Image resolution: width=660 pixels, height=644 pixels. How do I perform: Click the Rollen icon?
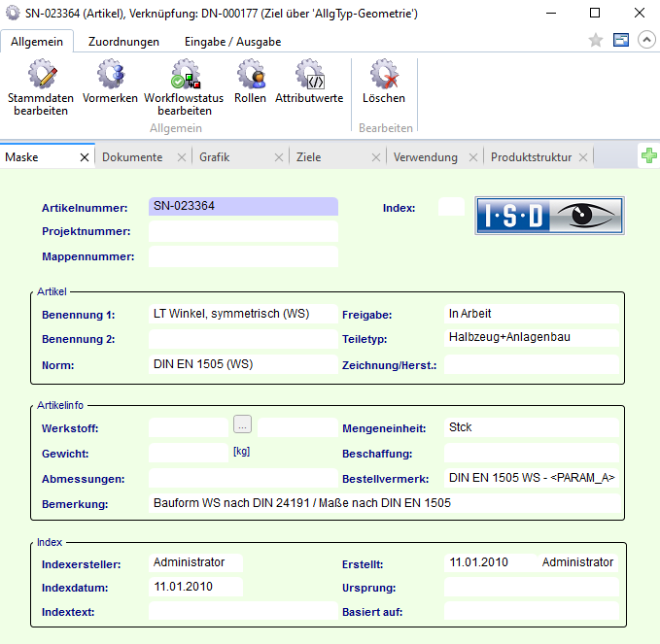point(250,76)
